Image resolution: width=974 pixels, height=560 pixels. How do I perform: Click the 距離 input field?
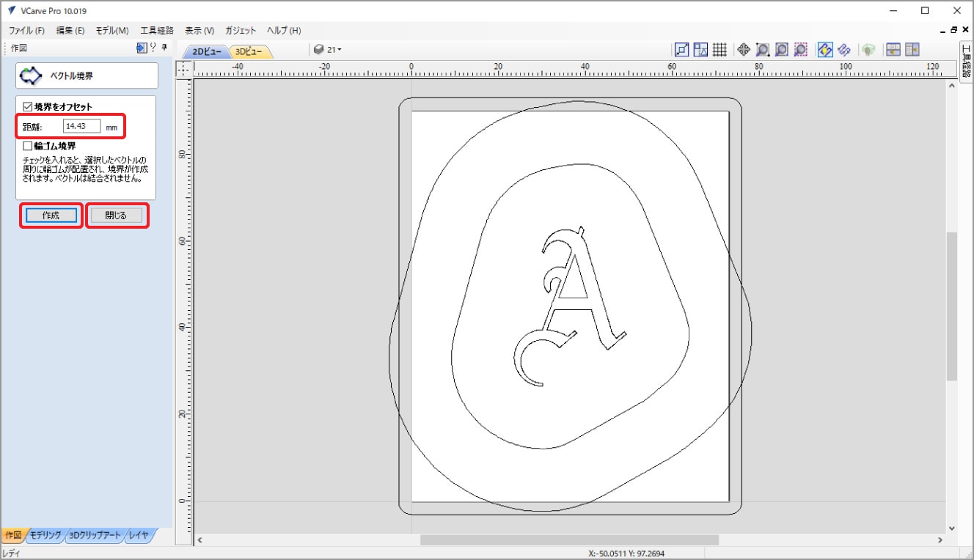click(x=81, y=126)
